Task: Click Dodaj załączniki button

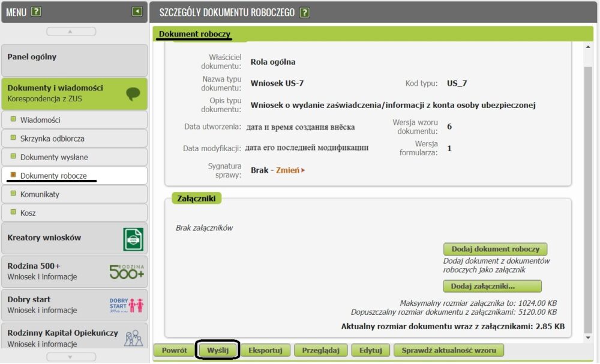Action: pos(492,286)
